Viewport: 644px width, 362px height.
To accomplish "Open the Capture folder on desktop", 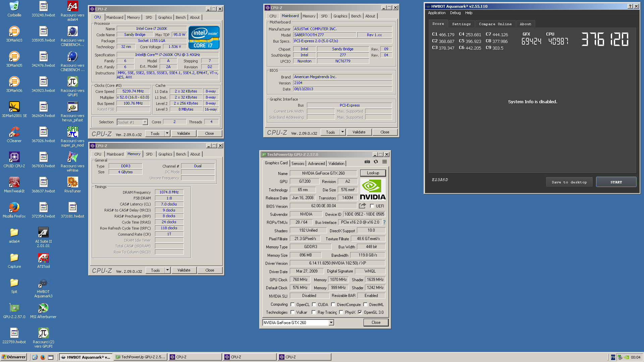I will click(14, 260).
